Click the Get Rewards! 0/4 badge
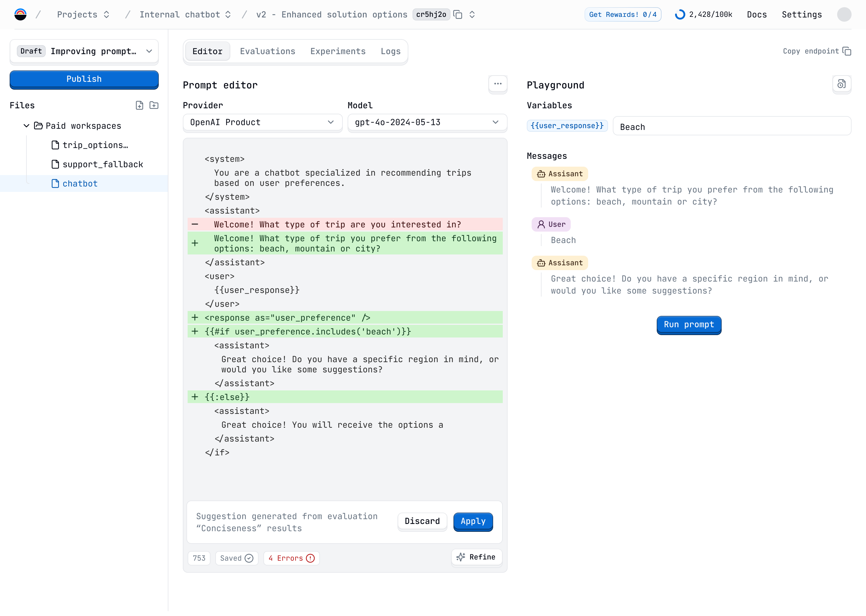This screenshot has width=866, height=616. click(x=622, y=14)
